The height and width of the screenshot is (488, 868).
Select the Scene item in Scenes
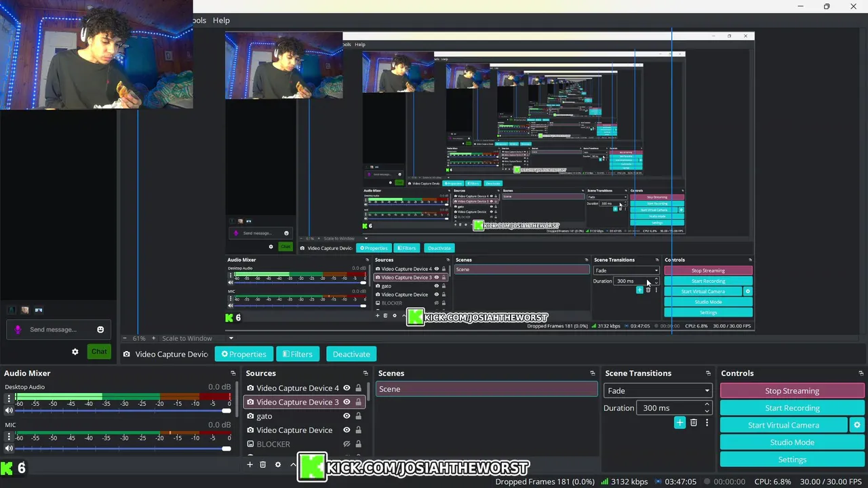point(486,389)
